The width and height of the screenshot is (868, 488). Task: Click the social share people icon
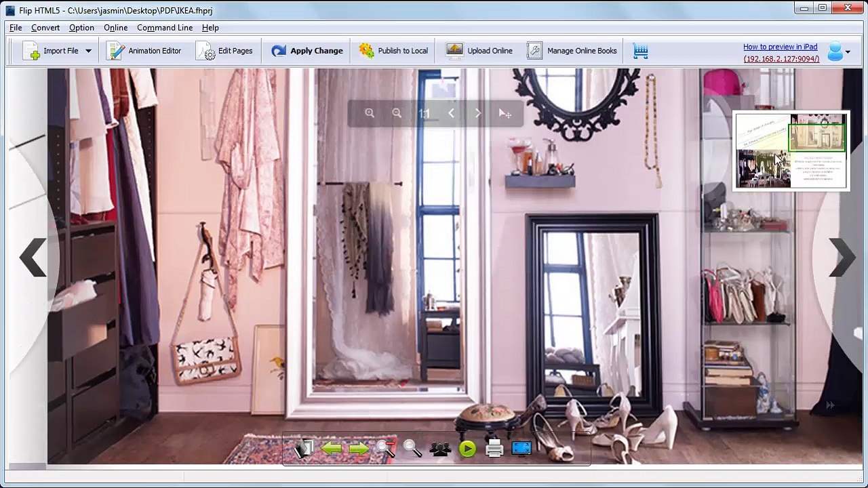pyautogui.click(x=440, y=448)
